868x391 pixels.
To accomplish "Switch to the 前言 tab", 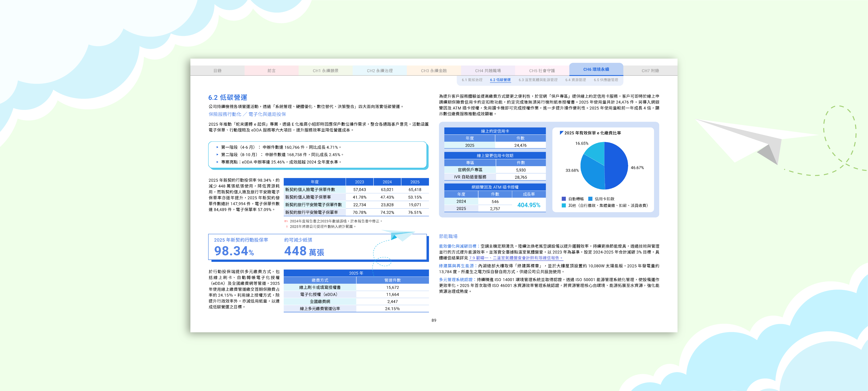I will 271,71.
